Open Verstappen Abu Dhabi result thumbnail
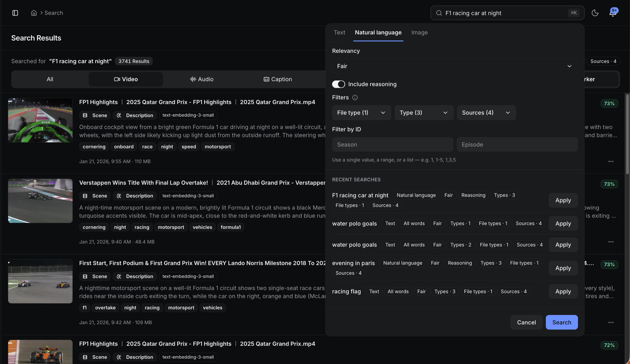 (x=40, y=201)
